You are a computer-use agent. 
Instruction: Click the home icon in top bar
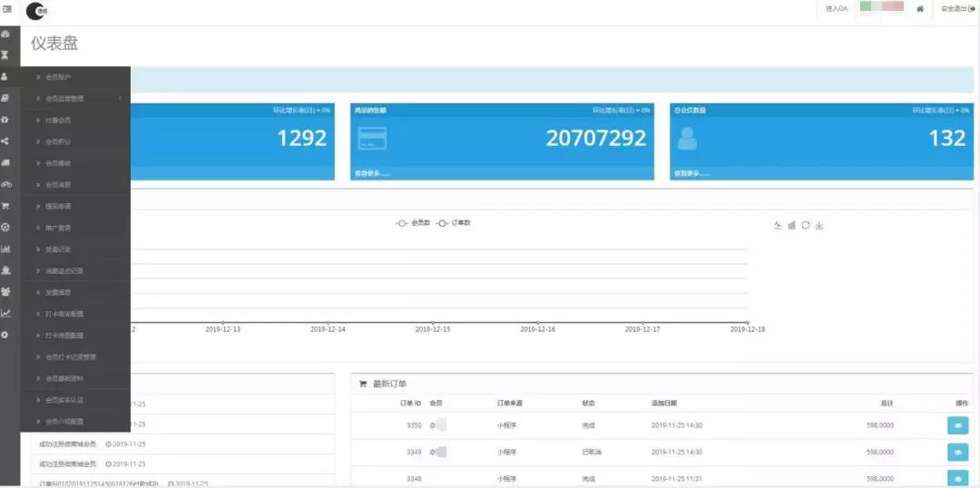click(920, 9)
